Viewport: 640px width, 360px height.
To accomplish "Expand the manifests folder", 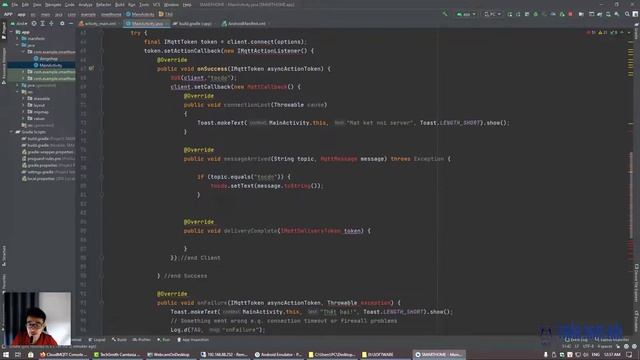I will [x=18, y=39].
